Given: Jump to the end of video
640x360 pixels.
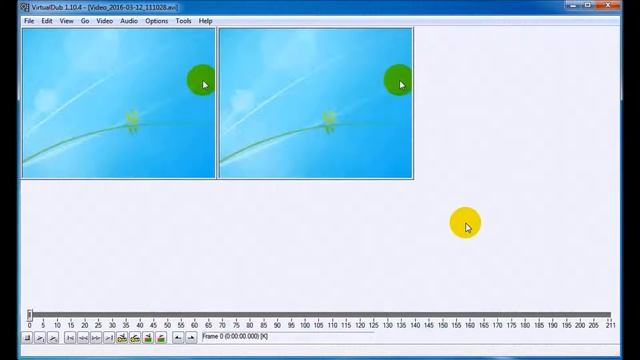Looking at the screenshot, I should [109, 338].
